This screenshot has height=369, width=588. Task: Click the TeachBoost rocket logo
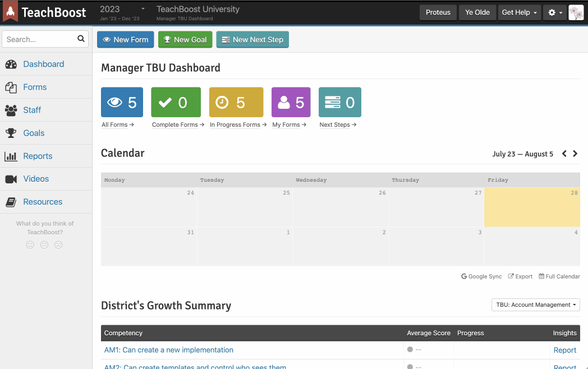[10, 12]
